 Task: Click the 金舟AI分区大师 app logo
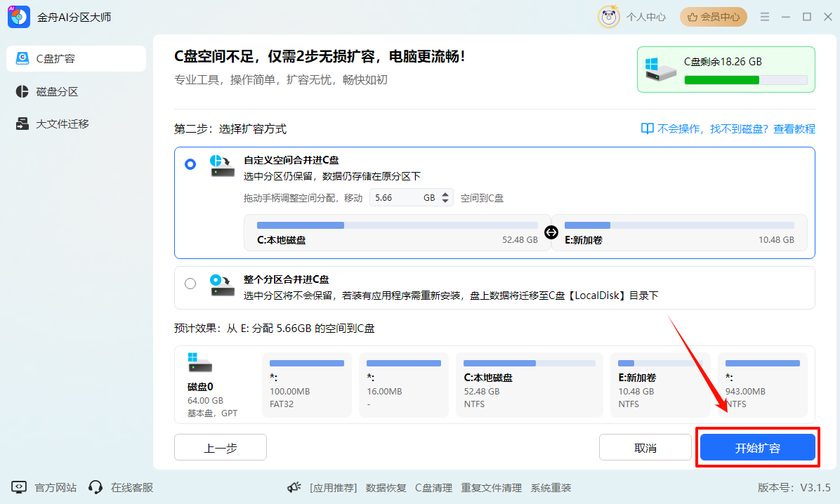18,15
